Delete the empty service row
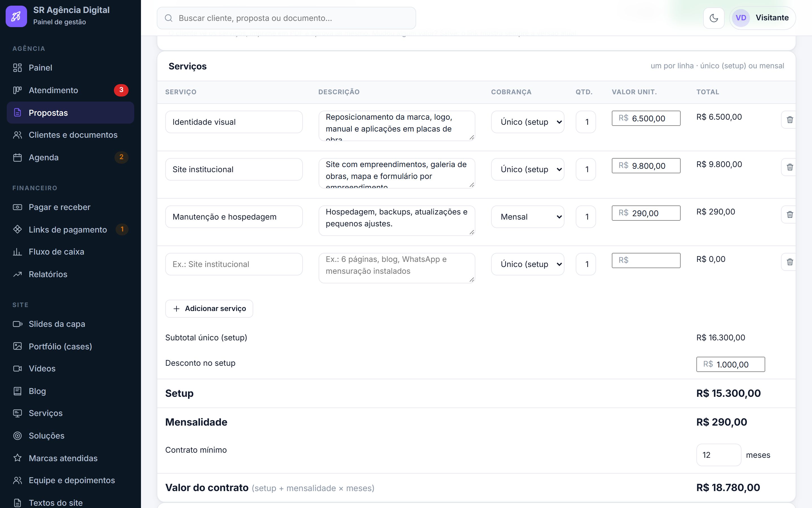Image resolution: width=812 pixels, height=508 pixels. tap(789, 262)
